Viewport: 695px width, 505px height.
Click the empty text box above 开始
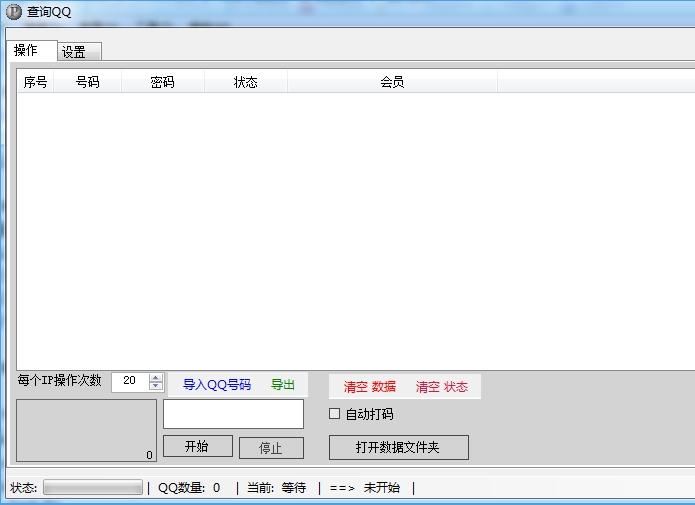pyautogui.click(x=233, y=414)
